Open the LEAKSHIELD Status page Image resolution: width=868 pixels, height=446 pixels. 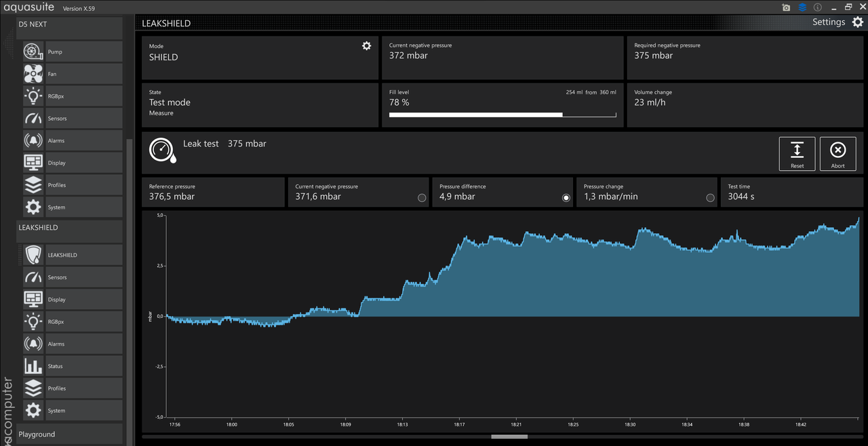click(x=73, y=366)
